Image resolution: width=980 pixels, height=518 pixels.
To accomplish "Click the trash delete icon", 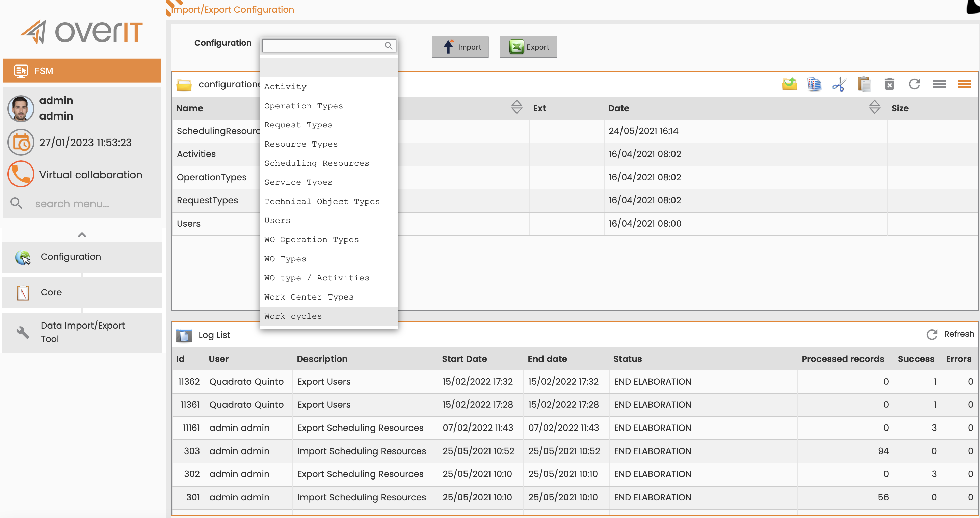I will pos(889,84).
